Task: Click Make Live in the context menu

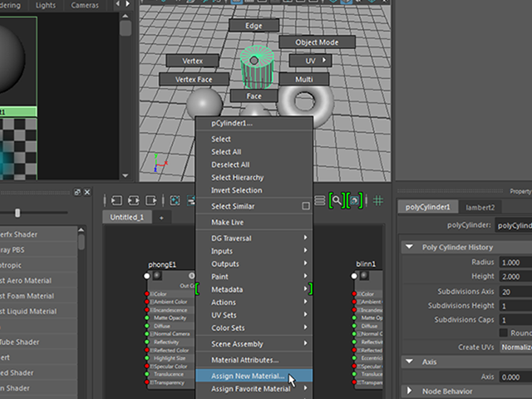Action: [x=254, y=222]
